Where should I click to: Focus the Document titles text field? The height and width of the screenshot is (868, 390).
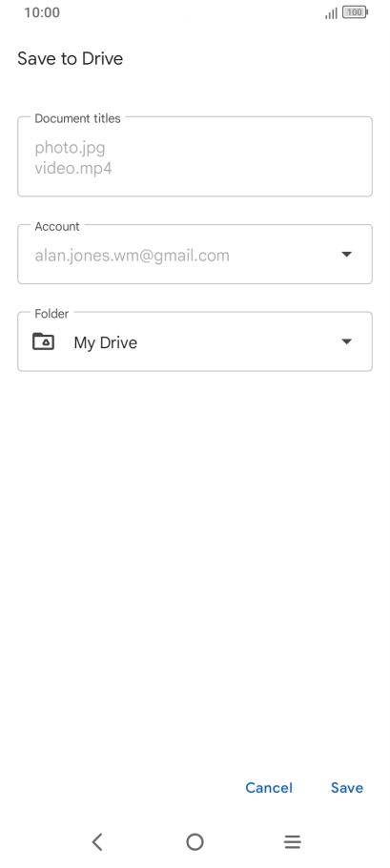point(195,156)
